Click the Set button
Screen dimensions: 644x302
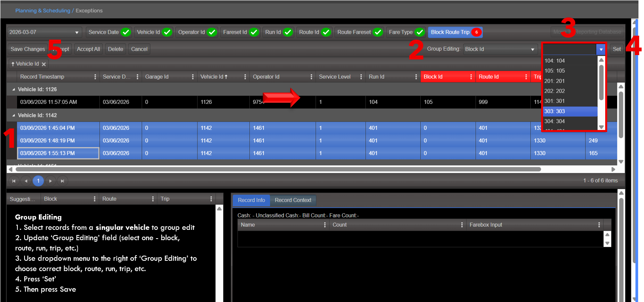[616, 49]
